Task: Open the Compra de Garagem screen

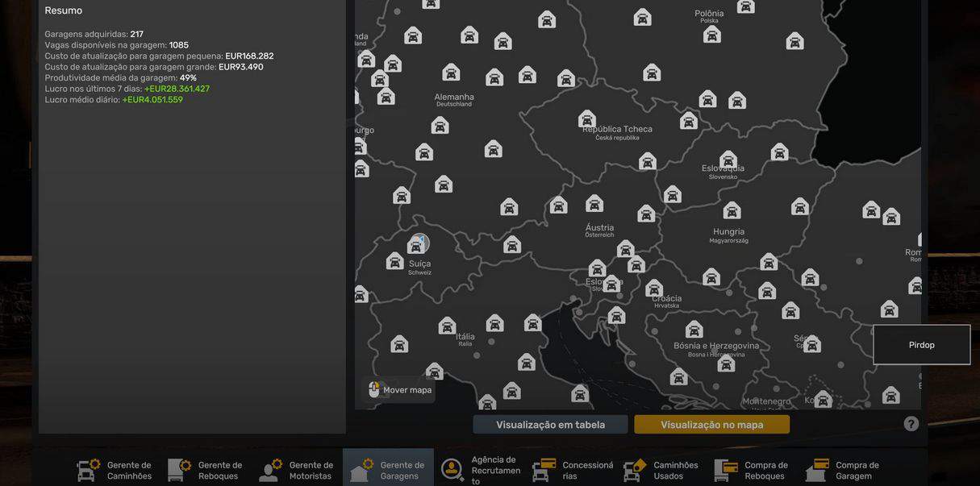Action: [x=843, y=470]
